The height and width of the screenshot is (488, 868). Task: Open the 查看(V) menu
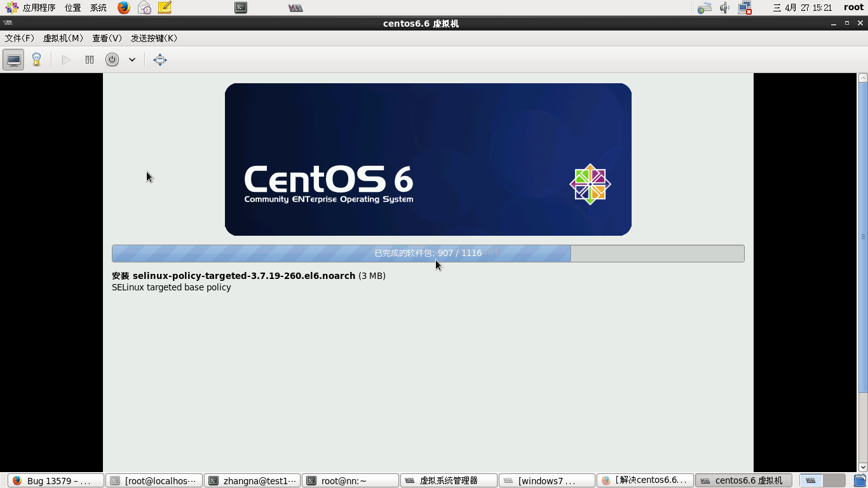click(x=107, y=38)
